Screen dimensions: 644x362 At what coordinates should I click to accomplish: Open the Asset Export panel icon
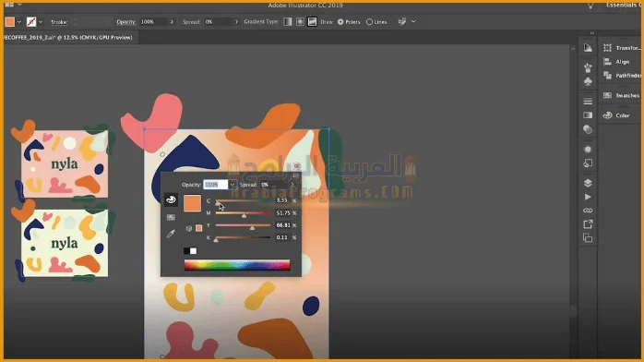[588, 224]
